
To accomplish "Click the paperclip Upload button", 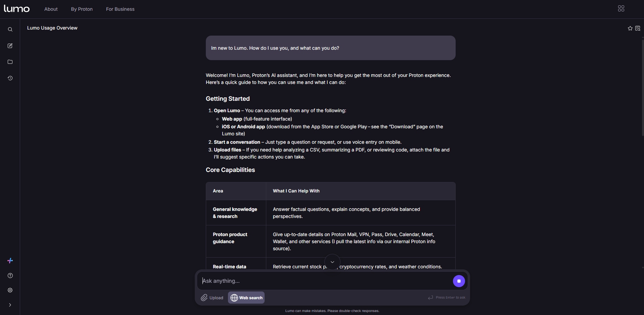I will (x=212, y=298).
